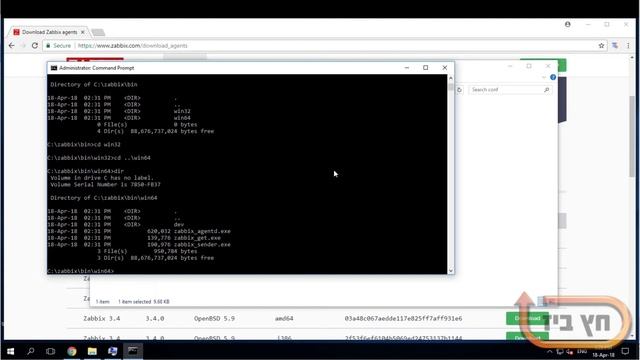Click the translate extension icon in Chrome toolbar
The image size is (640, 360).
coord(615,46)
